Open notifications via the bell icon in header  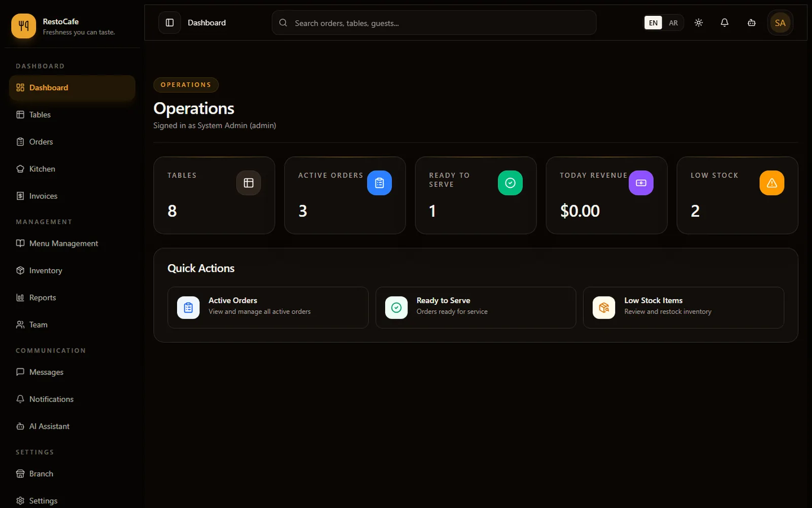725,23
